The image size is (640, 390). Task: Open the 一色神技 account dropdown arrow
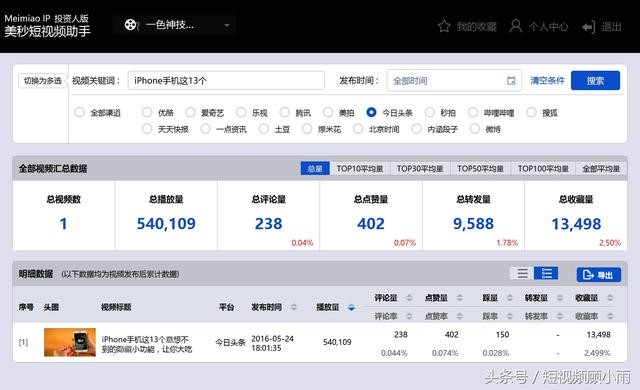[227, 25]
